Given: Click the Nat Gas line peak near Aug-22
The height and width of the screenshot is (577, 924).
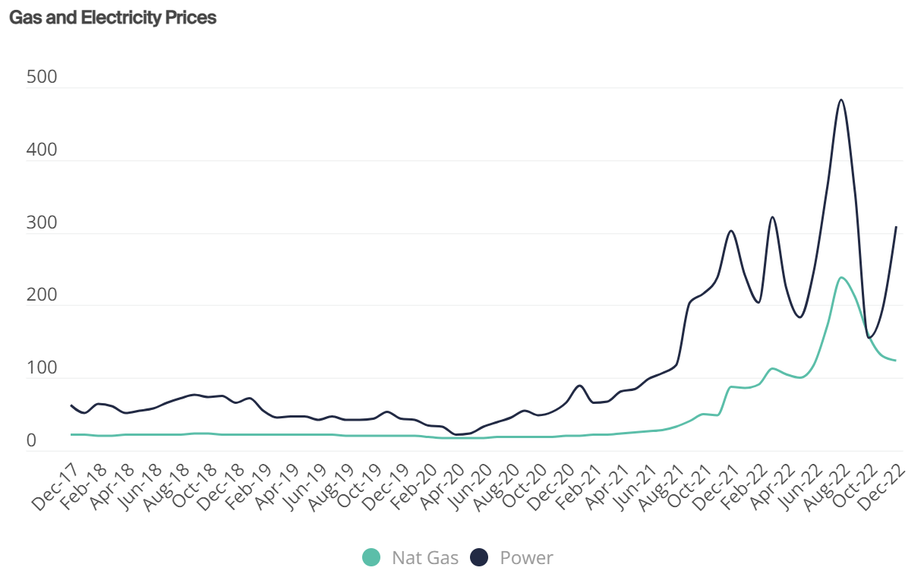Looking at the screenshot, I should pyautogui.click(x=841, y=277).
